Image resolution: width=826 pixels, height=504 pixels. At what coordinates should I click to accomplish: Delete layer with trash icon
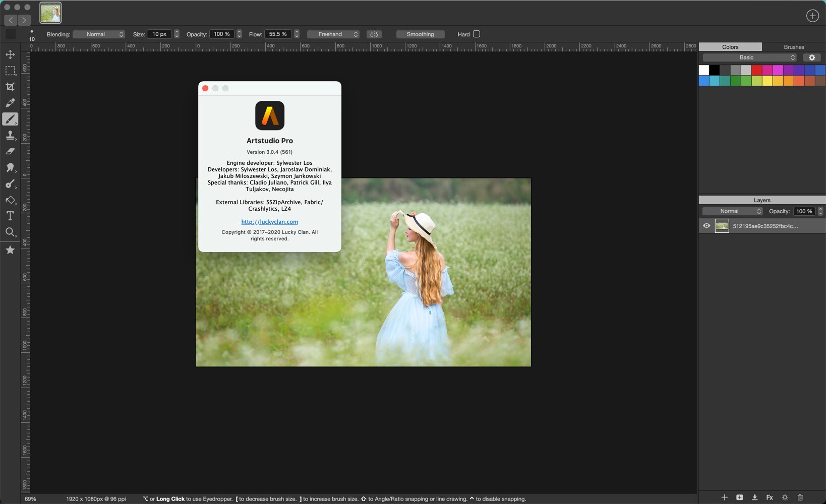tap(800, 497)
